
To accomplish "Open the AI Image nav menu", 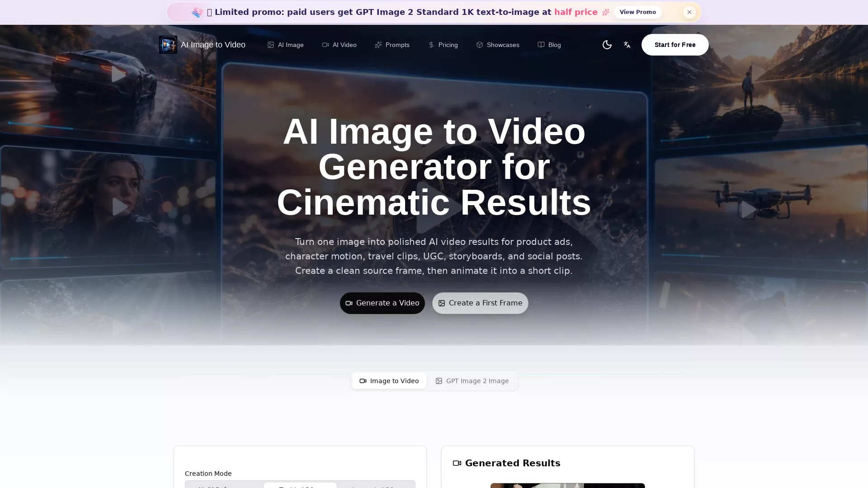I will point(285,45).
